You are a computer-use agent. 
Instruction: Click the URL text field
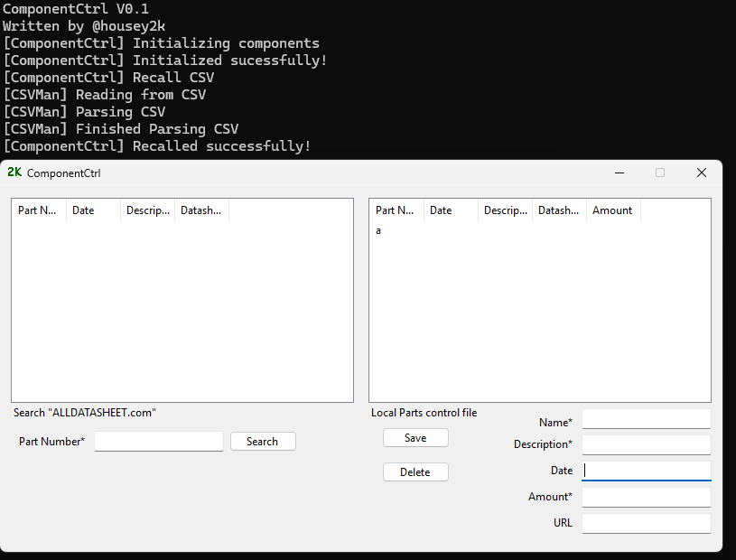click(x=646, y=523)
